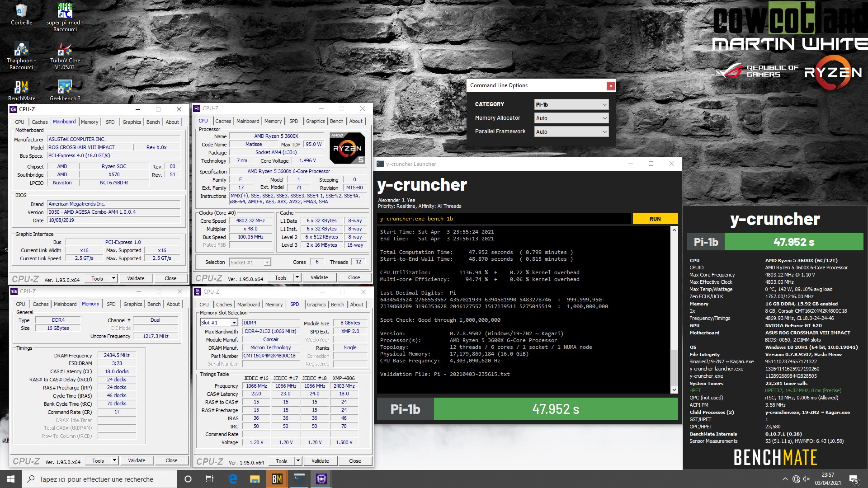Switch to BenchMate in the taskbar
The height and width of the screenshot is (488, 868).
(x=277, y=479)
